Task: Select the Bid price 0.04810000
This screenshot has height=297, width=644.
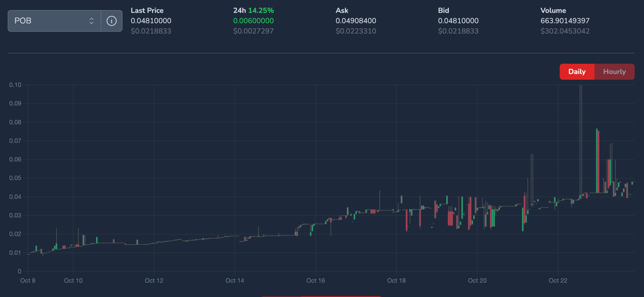Action: point(458,21)
